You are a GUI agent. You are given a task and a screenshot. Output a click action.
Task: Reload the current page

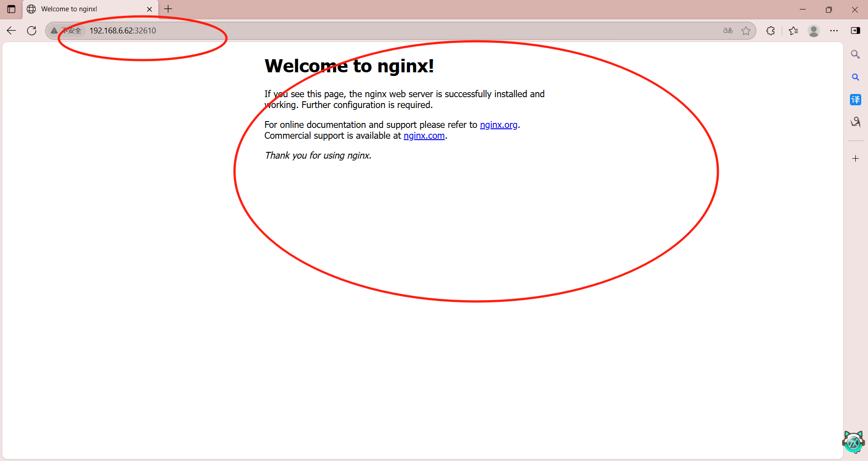(x=32, y=31)
